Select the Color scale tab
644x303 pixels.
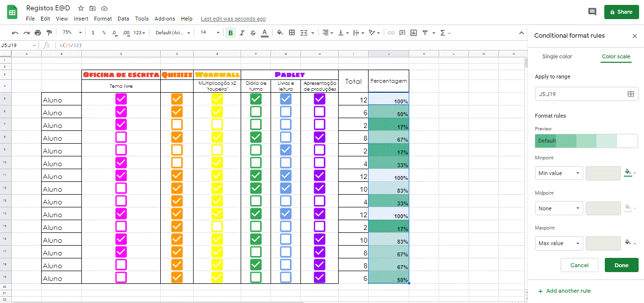pos(616,56)
